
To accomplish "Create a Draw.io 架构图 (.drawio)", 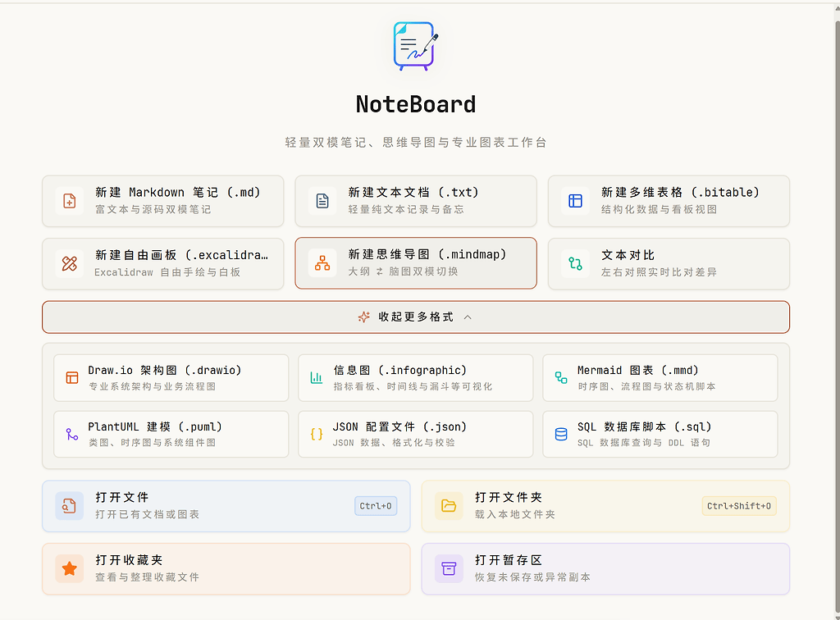I will pos(171,377).
